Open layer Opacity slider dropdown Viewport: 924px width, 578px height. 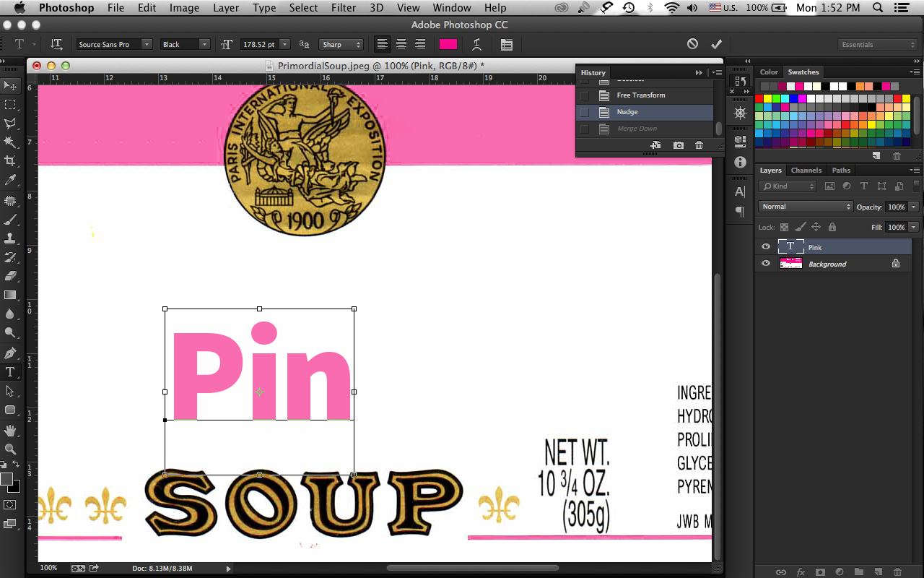(x=914, y=207)
